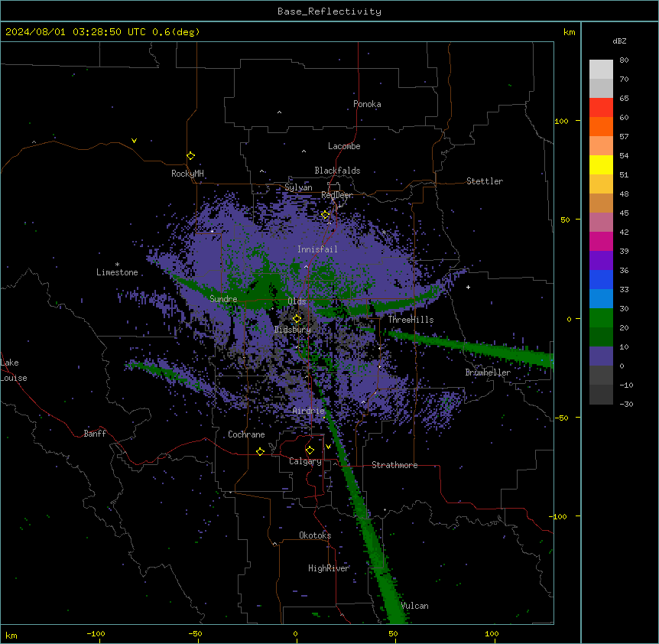This screenshot has height=644, width=659.
Task: Click the yellow radar site marker near Olds
Action: [x=297, y=319]
